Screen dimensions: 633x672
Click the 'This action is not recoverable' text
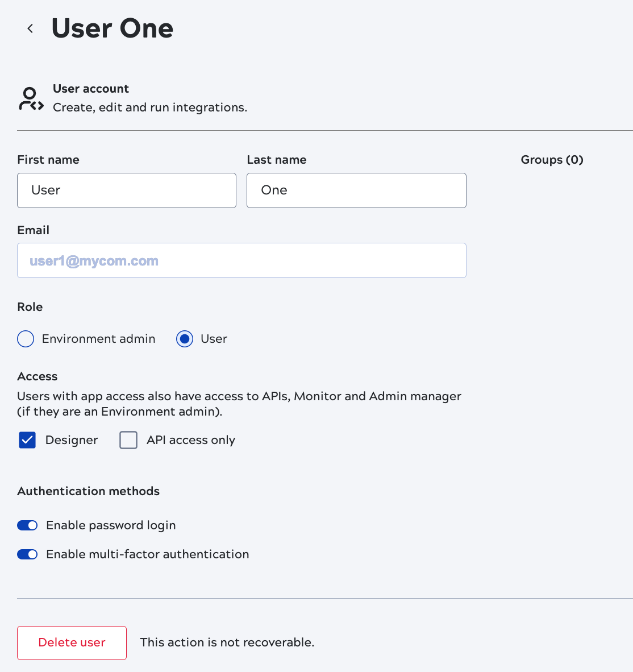(x=227, y=642)
